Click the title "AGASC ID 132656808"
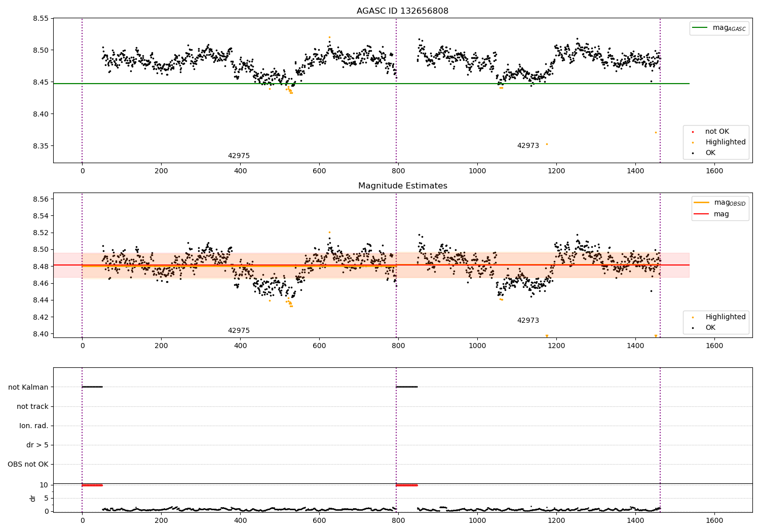760x532 pixels. 402,11
